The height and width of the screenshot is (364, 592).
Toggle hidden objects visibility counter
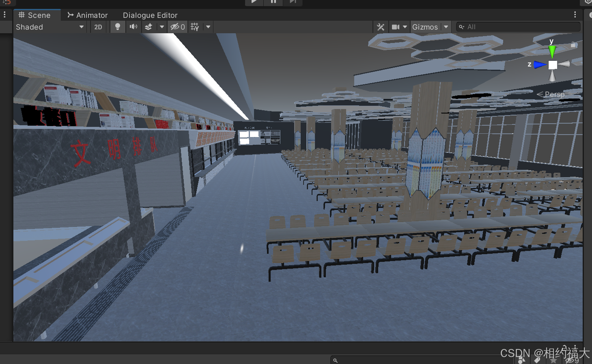(178, 27)
